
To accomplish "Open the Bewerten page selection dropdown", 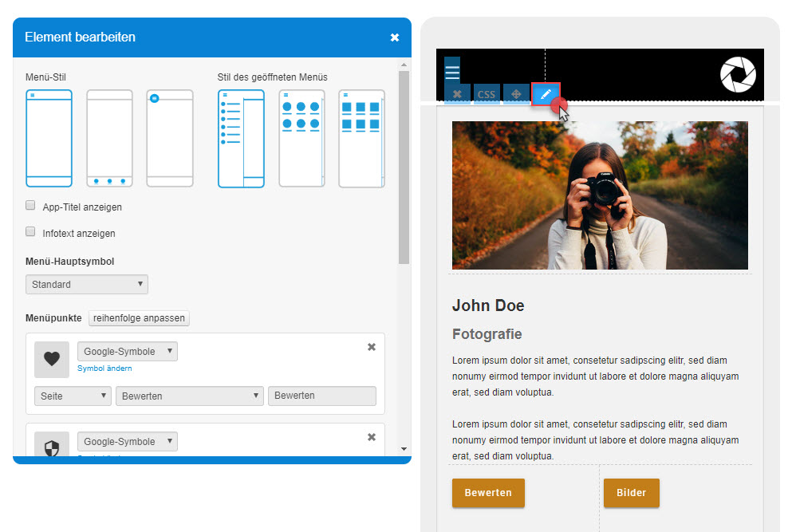I will [x=190, y=396].
